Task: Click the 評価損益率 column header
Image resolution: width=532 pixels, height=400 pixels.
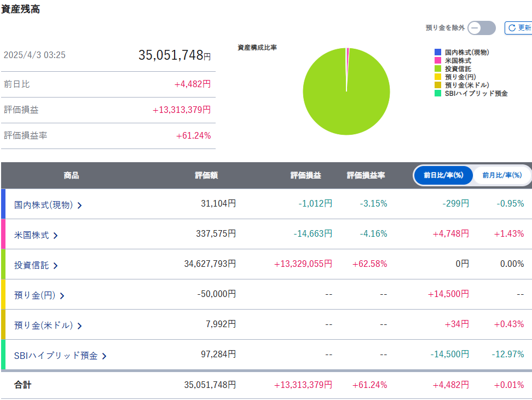Action: click(x=366, y=176)
